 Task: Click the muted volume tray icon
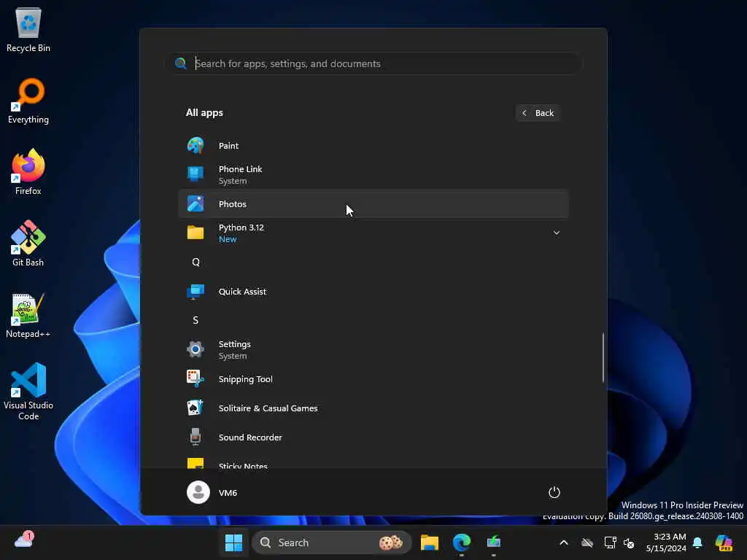pos(629,542)
